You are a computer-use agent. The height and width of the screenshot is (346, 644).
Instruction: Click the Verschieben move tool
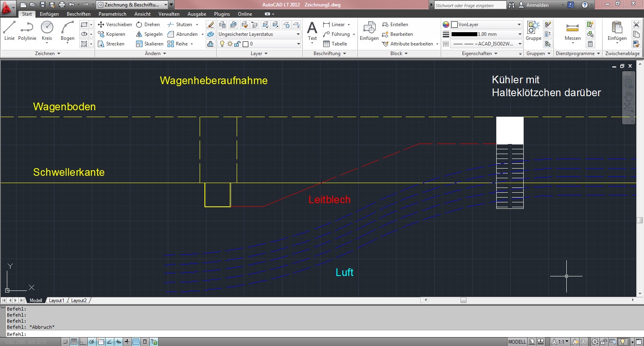click(115, 25)
